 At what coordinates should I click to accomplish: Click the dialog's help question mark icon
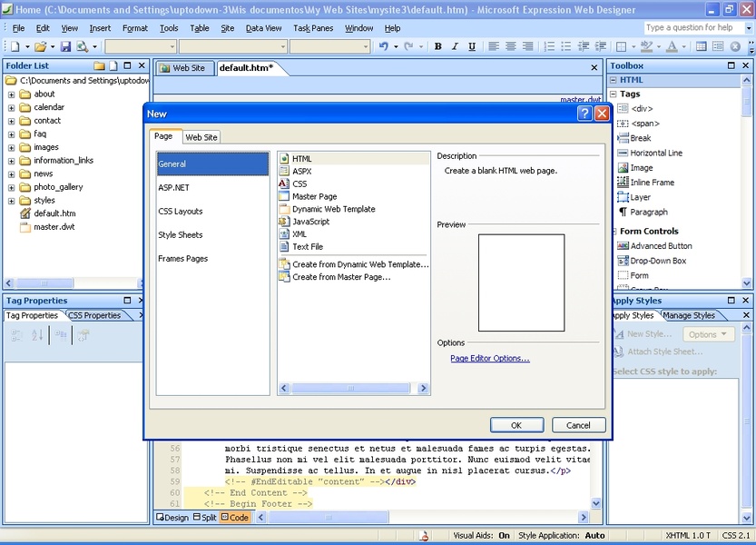tap(584, 114)
